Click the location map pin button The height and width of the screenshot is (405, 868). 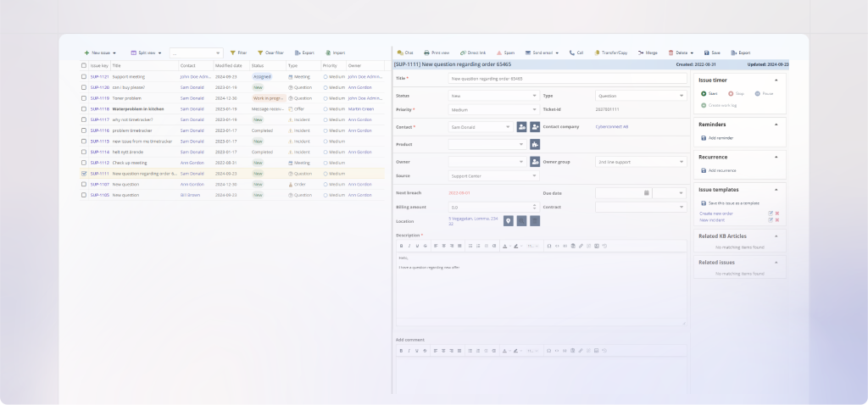pyautogui.click(x=509, y=221)
